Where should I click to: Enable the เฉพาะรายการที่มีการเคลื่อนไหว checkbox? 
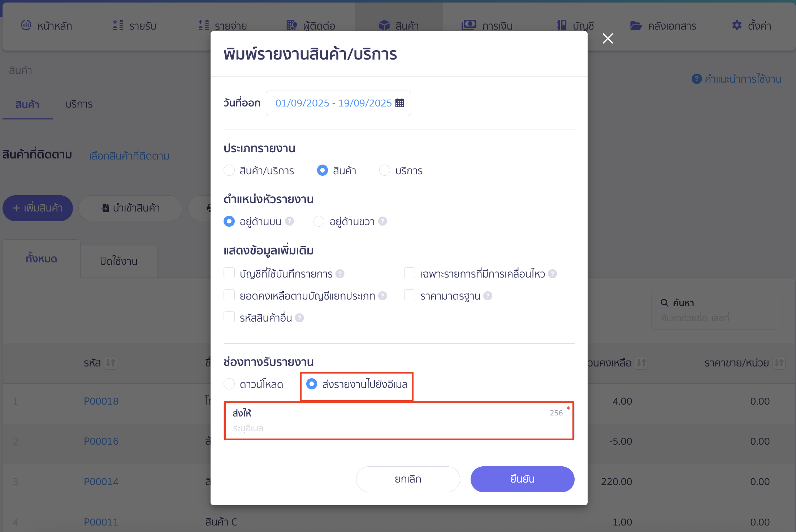click(410, 273)
